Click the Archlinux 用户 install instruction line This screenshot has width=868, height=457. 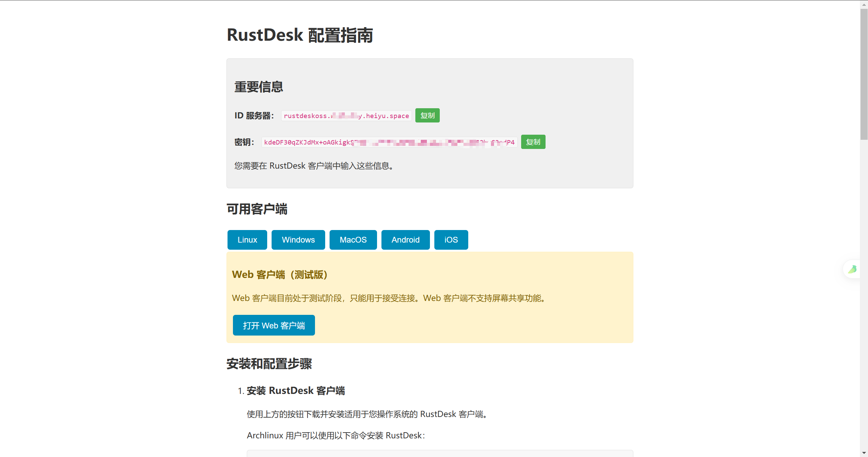pyautogui.click(x=336, y=435)
